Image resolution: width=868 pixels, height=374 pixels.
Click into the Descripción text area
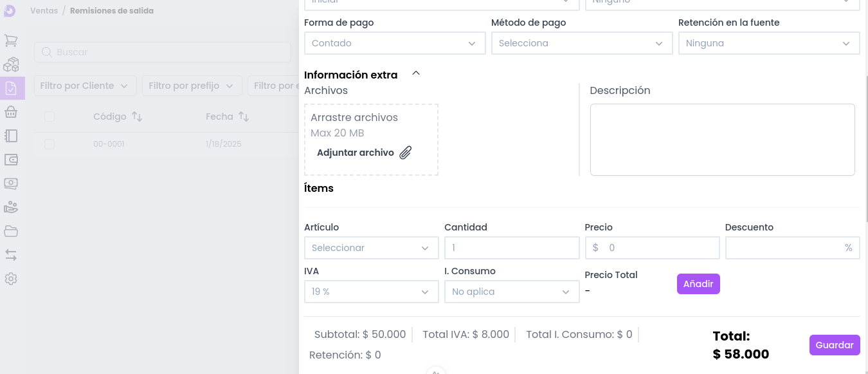click(x=722, y=140)
